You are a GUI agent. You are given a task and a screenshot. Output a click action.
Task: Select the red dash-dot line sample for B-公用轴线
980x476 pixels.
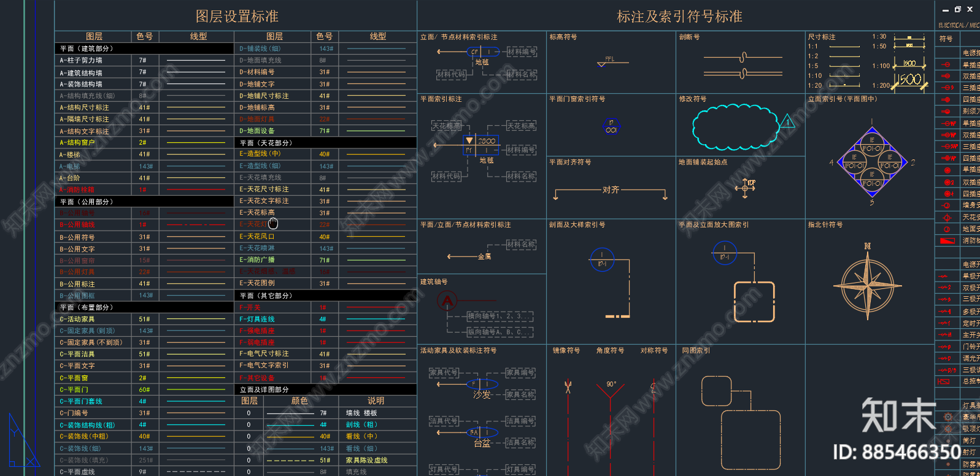196,225
